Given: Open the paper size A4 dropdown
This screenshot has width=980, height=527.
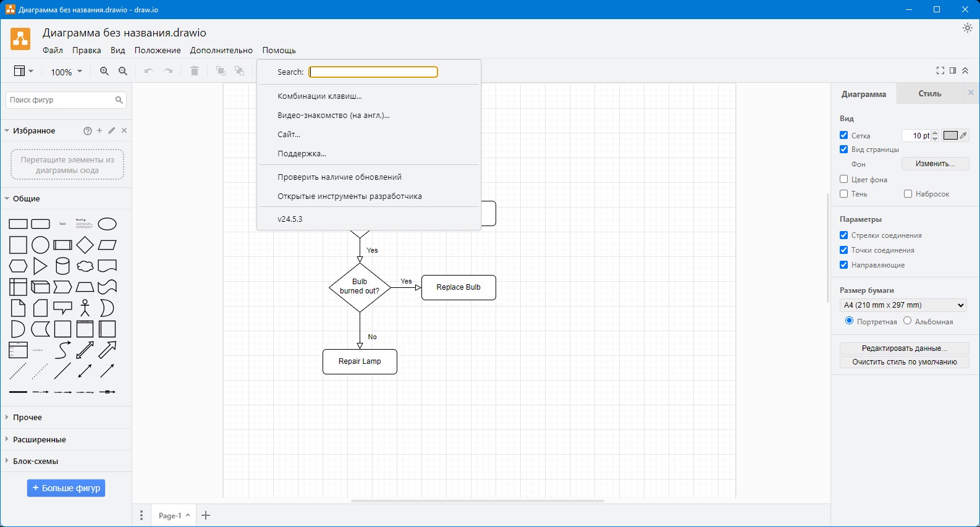Looking at the screenshot, I should (x=904, y=305).
